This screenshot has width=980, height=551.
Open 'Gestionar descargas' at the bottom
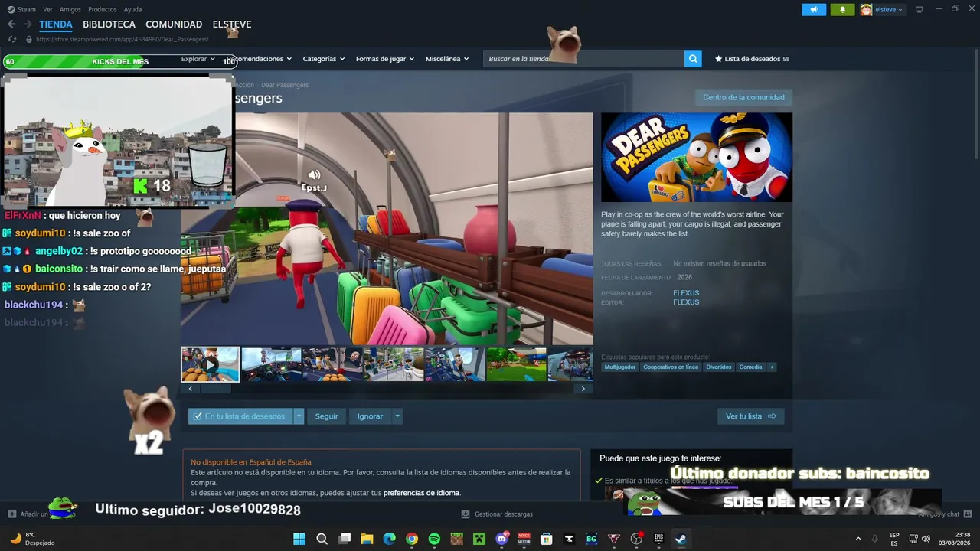click(x=498, y=514)
